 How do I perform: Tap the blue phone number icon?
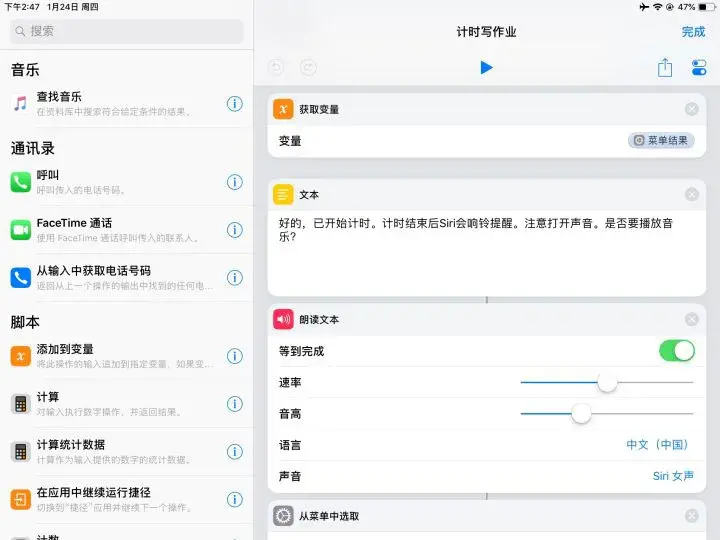click(20, 278)
